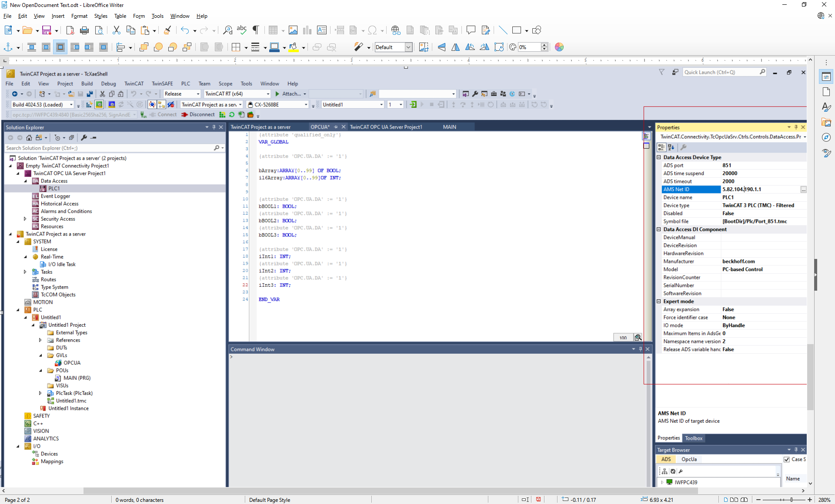Click the Clone Formatting paintbrush
The width and height of the screenshot is (835, 504).
(167, 30)
